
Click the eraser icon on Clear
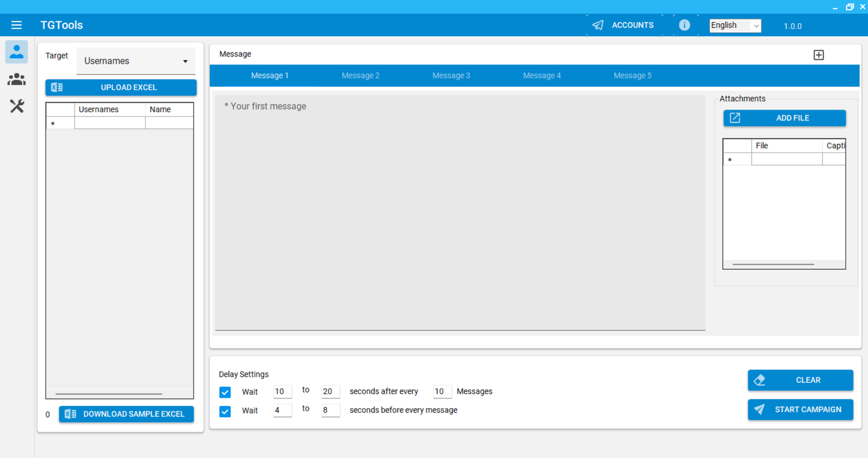tap(759, 380)
